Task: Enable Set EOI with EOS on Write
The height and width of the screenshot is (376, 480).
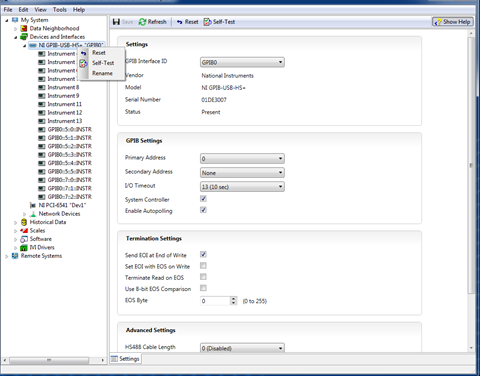Action: coord(203,265)
